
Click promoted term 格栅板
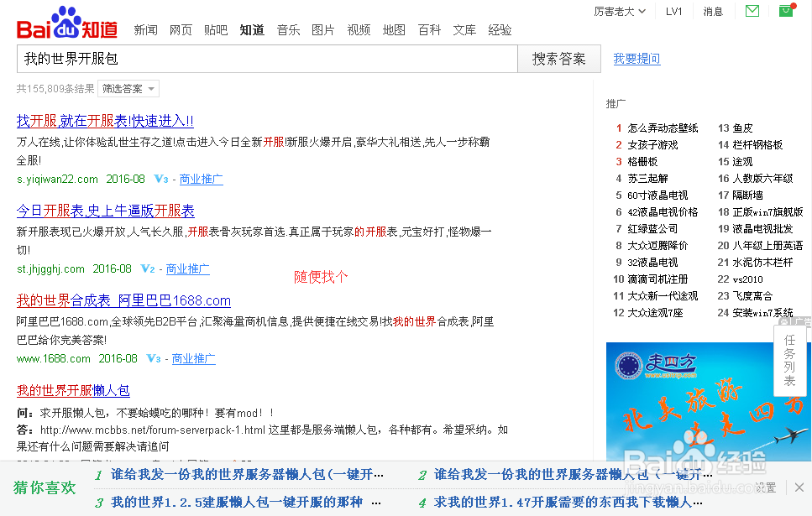pyautogui.click(x=642, y=161)
